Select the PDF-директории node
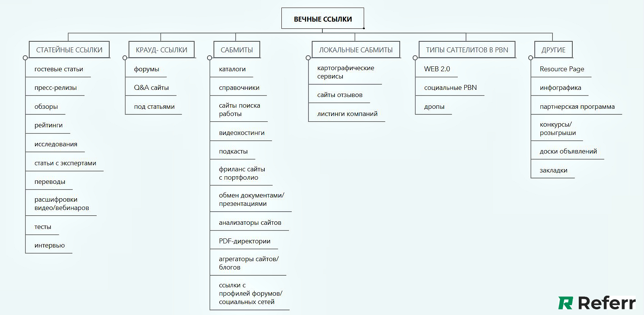This screenshot has width=644, height=315. pyautogui.click(x=245, y=241)
